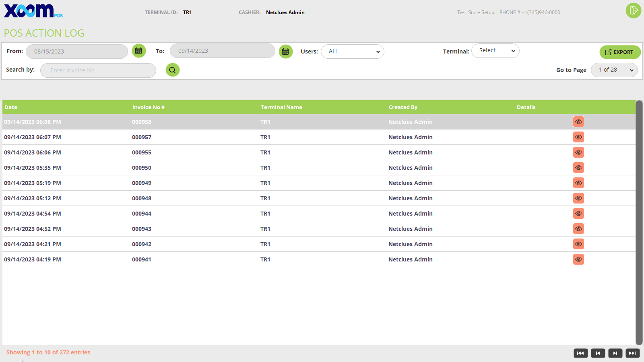
Task: Export the action log
Action: coord(619,52)
